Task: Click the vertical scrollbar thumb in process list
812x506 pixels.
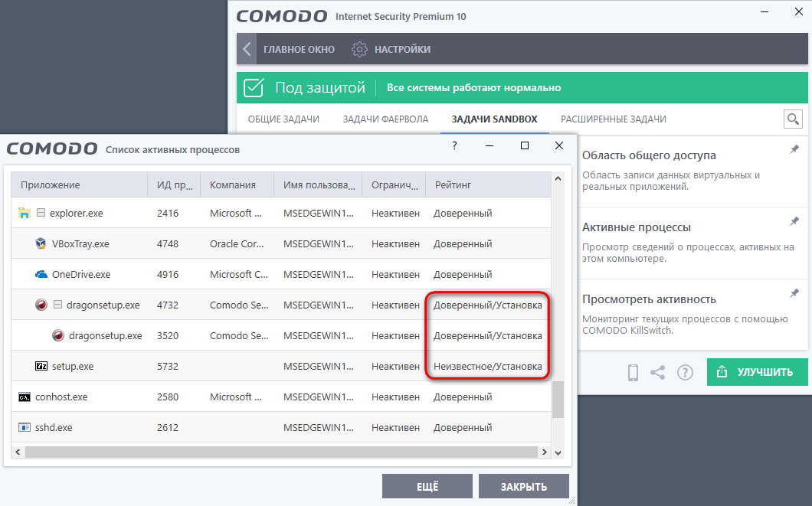Action: [558, 400]
